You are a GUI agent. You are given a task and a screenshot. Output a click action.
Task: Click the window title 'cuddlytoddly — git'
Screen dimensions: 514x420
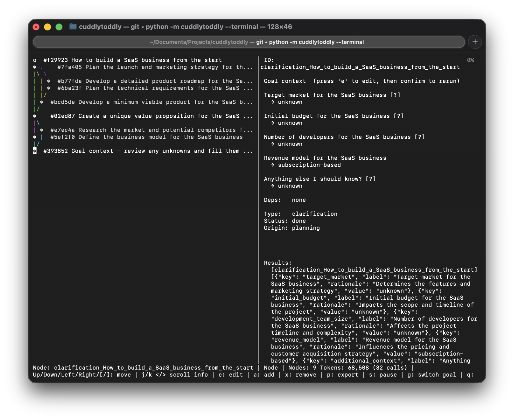click(x=109, y=27)
